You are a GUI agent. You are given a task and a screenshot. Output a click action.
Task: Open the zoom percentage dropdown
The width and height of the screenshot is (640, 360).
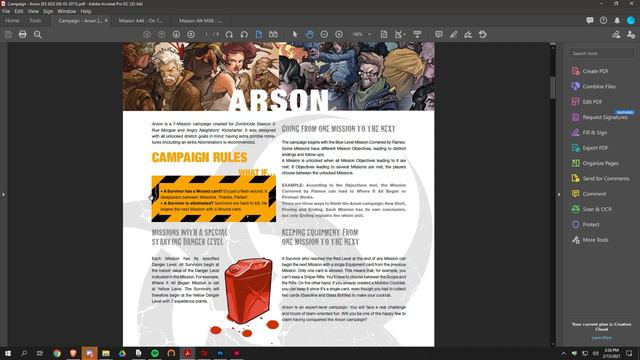[x=369, y=35]
